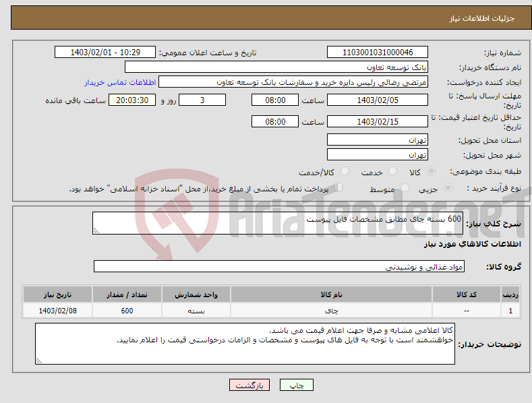Click the واحد شمارش column header
The width and height of the screenshot is (532, 403).
(196, 294)
